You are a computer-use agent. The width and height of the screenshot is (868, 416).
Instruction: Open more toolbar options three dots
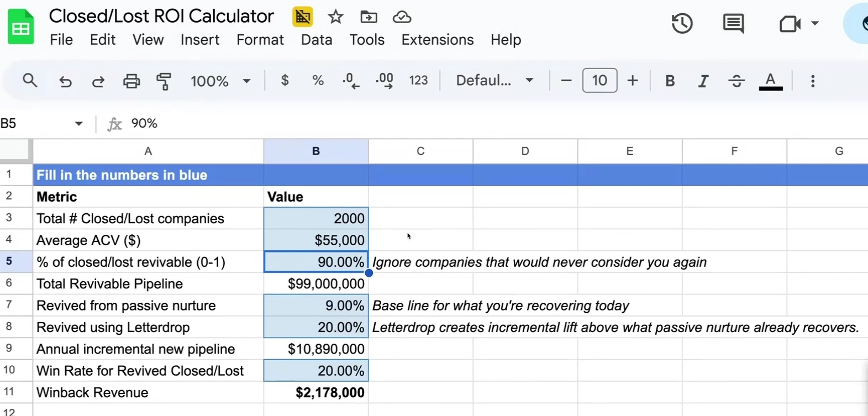pyautogui.click(x=813, y=81)
